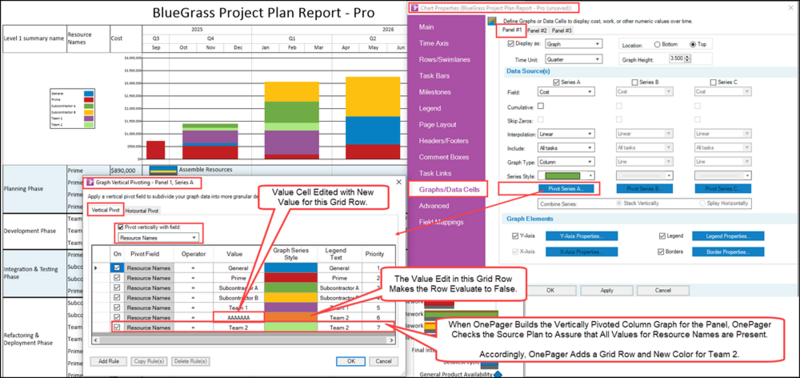Viewport: 800px width, 378px height.
Task: Uncheck Pivot vertically with field
Action: tap(121, 227)
